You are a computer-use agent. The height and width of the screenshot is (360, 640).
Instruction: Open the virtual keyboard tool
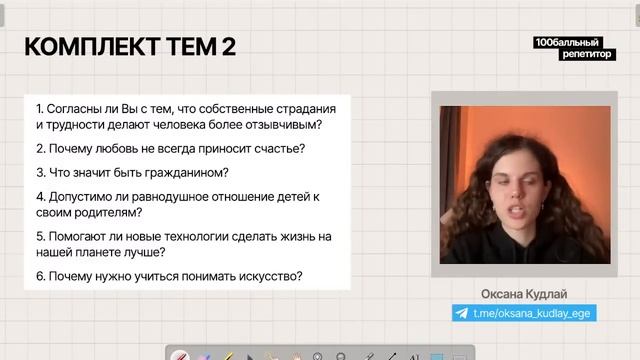click(459, 358)
